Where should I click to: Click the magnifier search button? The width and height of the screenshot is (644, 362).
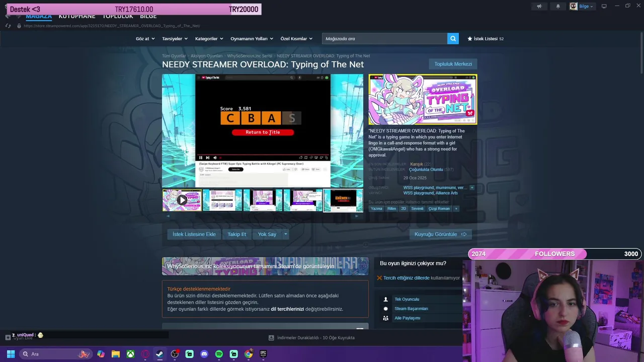click(453, 38)
